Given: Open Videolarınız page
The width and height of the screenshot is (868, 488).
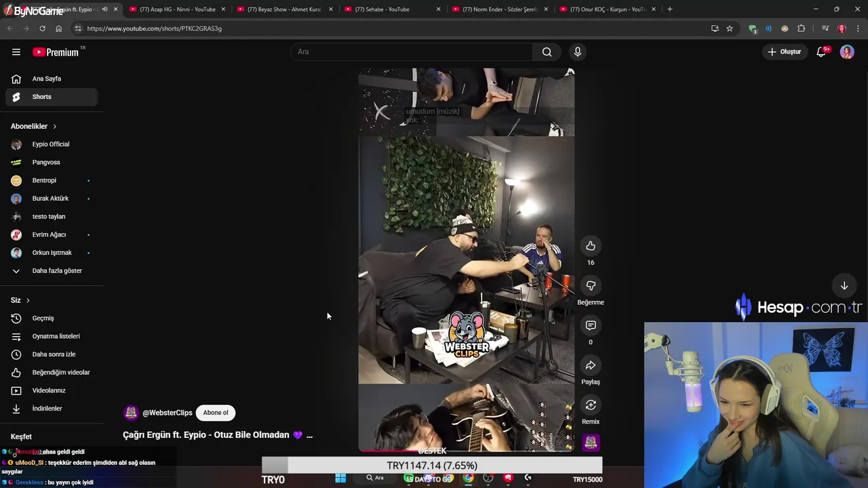Looking at the screenshot, I should coord(52,390).
